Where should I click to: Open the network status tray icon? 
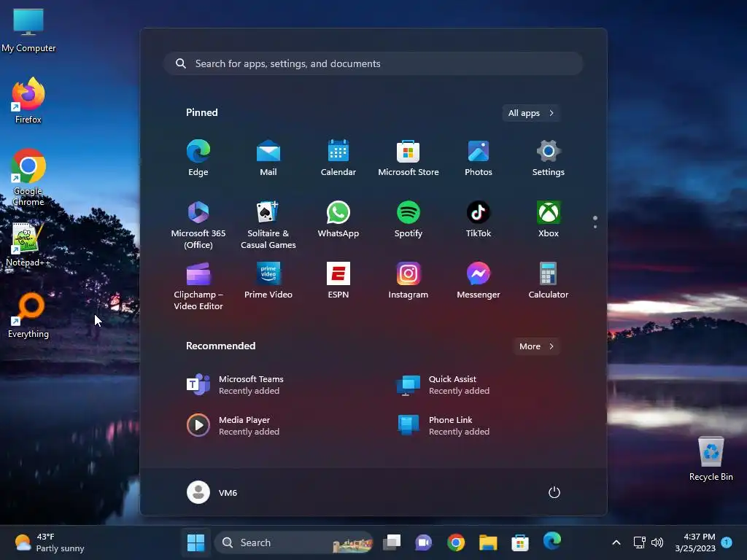(639, 542)
